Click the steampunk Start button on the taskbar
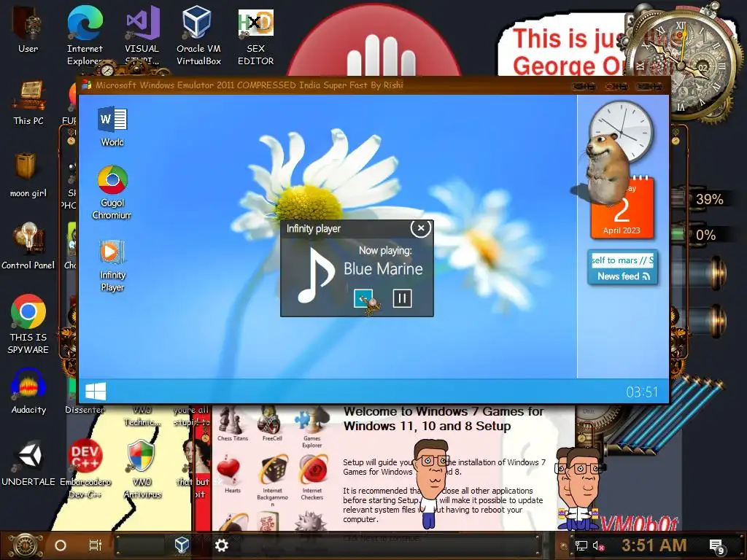Image resolution: width=747 pixels, height=560 pixels. pos(24,545)
